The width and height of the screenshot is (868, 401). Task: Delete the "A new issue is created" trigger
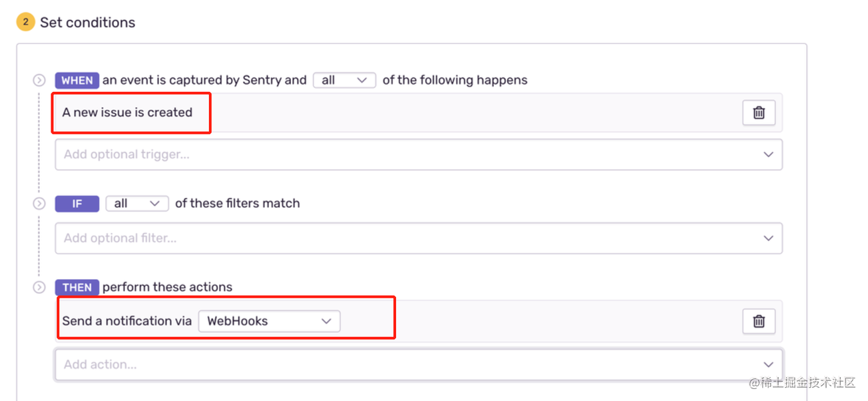coord(759,113)
